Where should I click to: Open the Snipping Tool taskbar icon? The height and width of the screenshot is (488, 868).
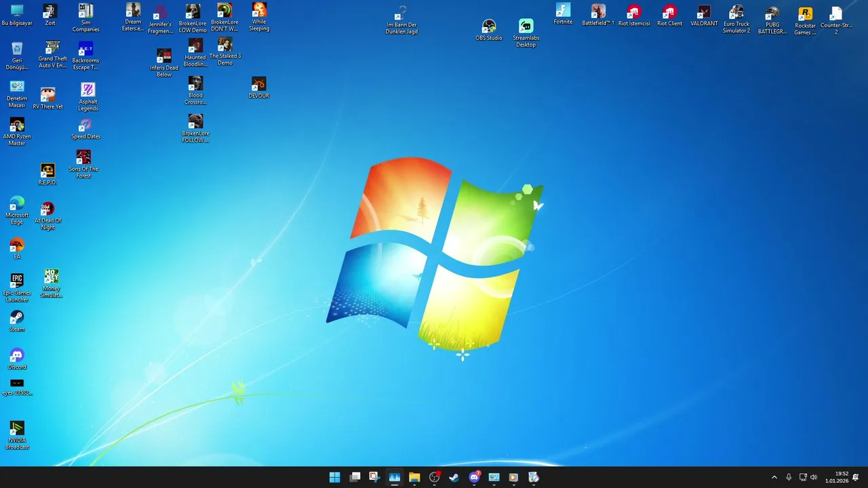point(374,477)
